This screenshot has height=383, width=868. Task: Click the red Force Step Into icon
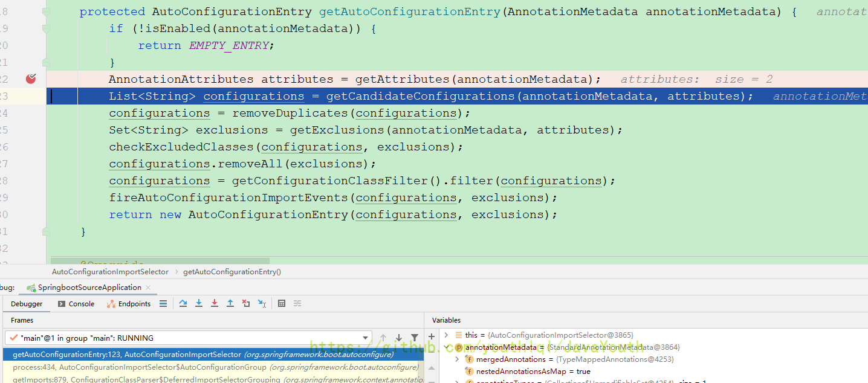pyautogui.click(x=215, y=303)
